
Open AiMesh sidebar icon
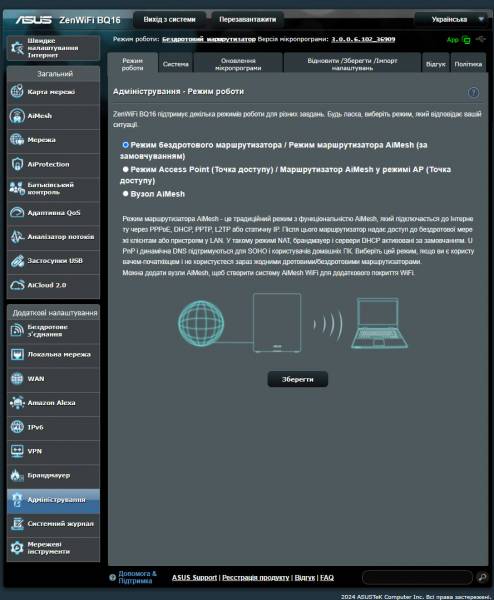(17, 116)
